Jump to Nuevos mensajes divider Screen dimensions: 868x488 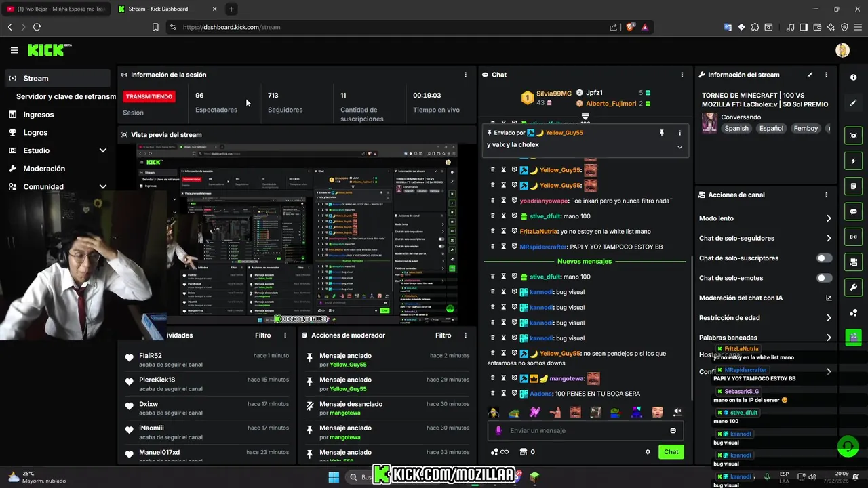pos(584,261)
